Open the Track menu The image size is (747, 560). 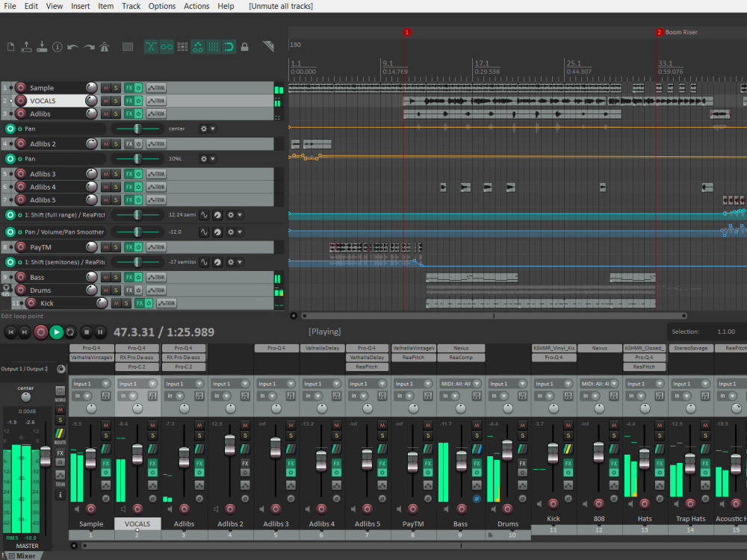tap(131, 6)
